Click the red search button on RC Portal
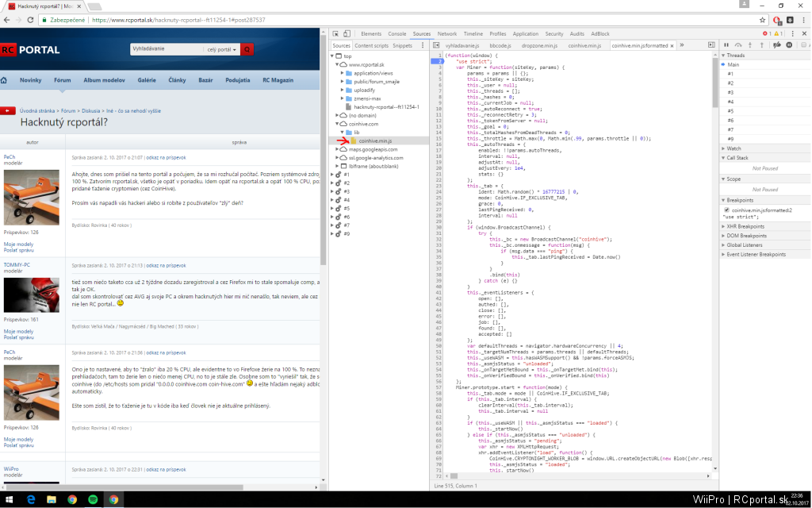 (x=247, y=49)
